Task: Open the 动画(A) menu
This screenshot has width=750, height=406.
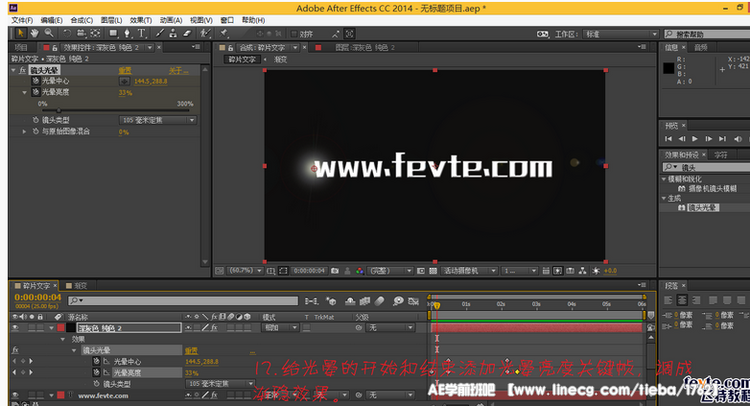Action: [x=171, y=20]
